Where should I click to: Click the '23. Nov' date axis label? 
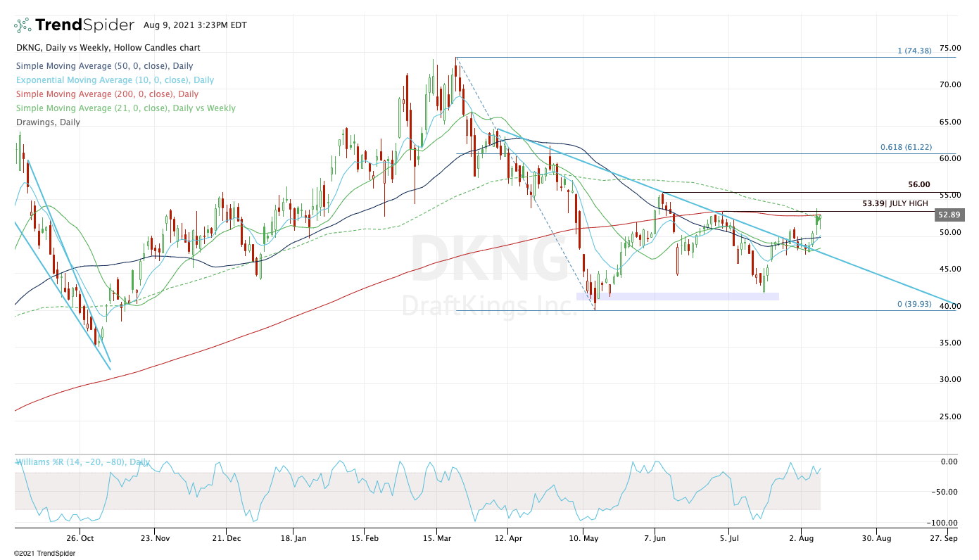(x=155, y=538)
